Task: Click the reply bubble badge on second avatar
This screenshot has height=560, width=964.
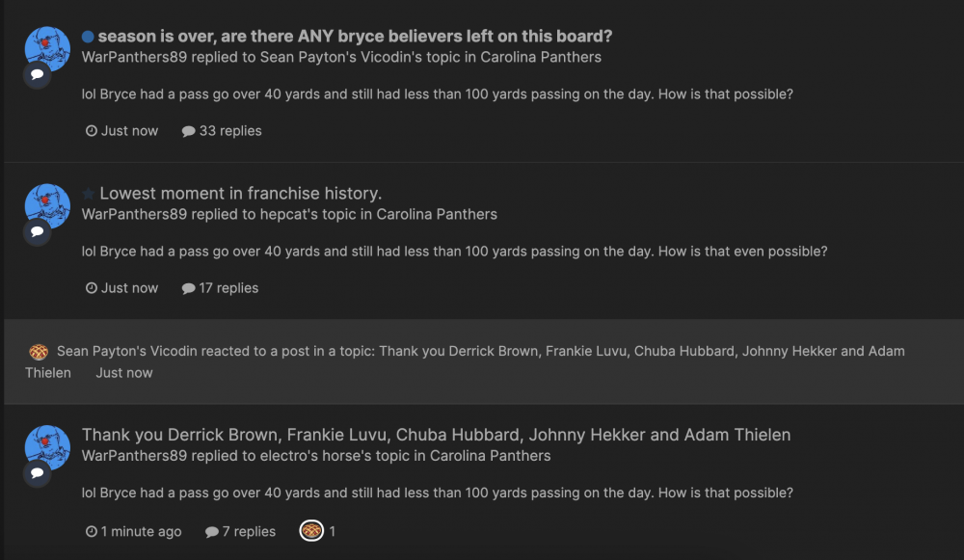Action: click(37, 232)
